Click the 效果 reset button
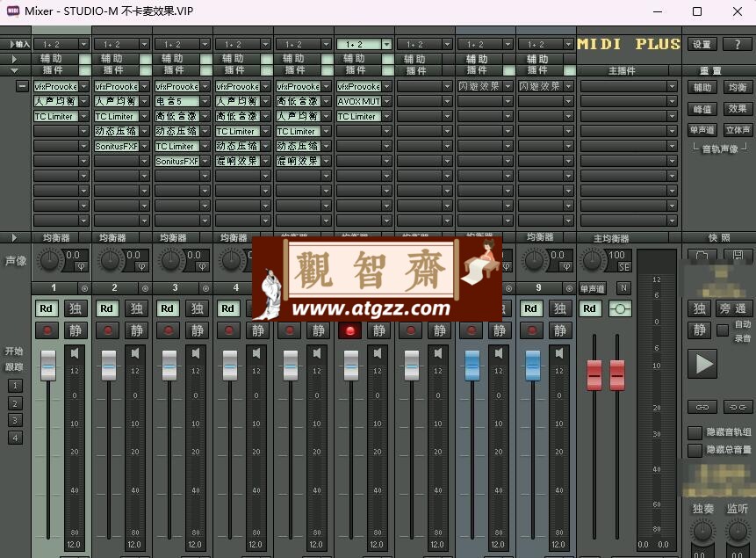Screen dimensions: 756x558 (x=738, y=109)
